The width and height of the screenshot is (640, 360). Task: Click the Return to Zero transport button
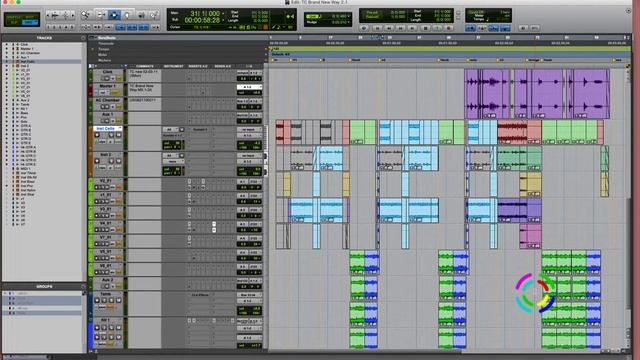[378, 28]
